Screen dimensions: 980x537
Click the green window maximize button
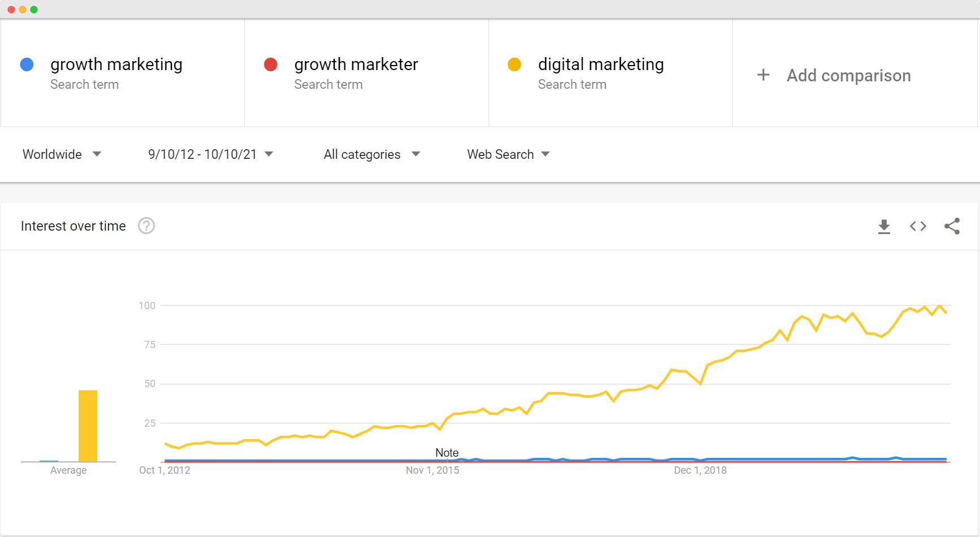point(34,10)
